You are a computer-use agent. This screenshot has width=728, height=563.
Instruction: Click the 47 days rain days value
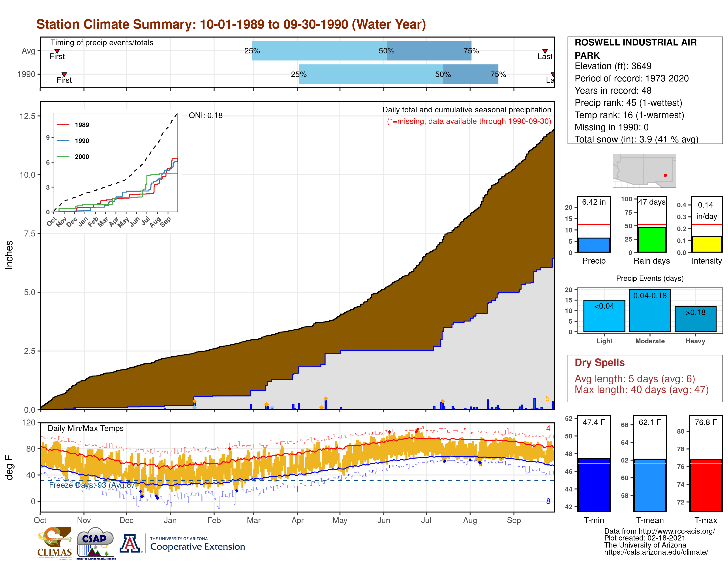(652, 202)
